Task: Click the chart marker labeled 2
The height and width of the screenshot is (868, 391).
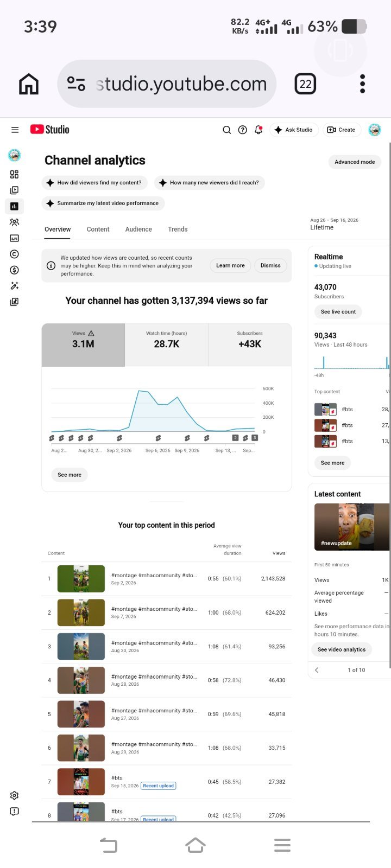Action: point(235,437)
